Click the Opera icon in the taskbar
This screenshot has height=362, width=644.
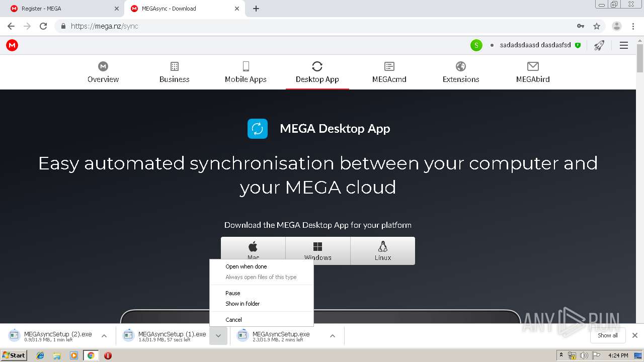click(x=108, y=355)
